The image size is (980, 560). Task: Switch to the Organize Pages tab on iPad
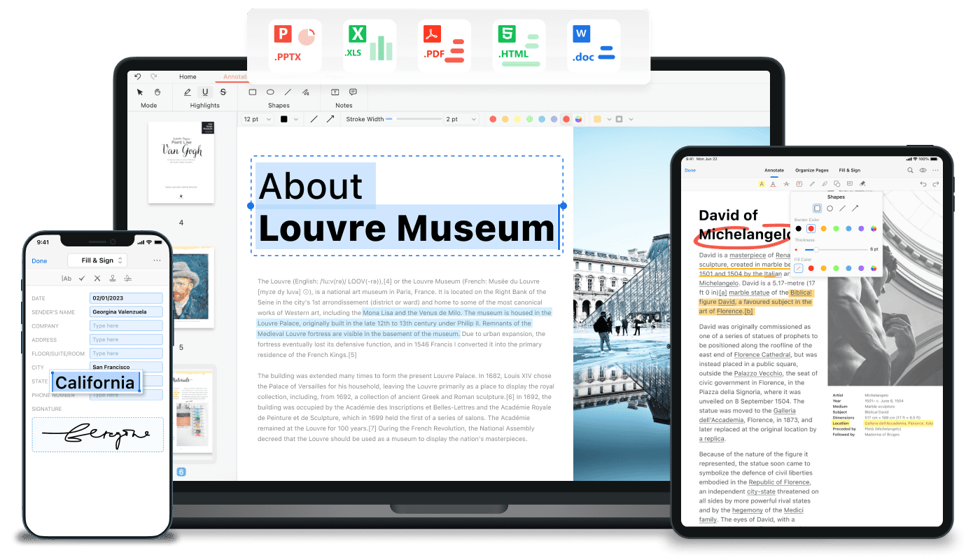pyautogui.click(x=812, y=170)
